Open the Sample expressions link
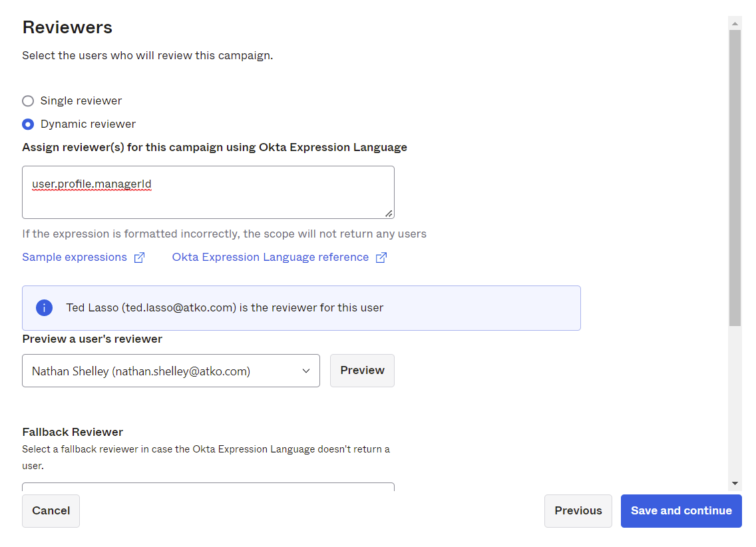756x547 pixels. pos(75,258)
